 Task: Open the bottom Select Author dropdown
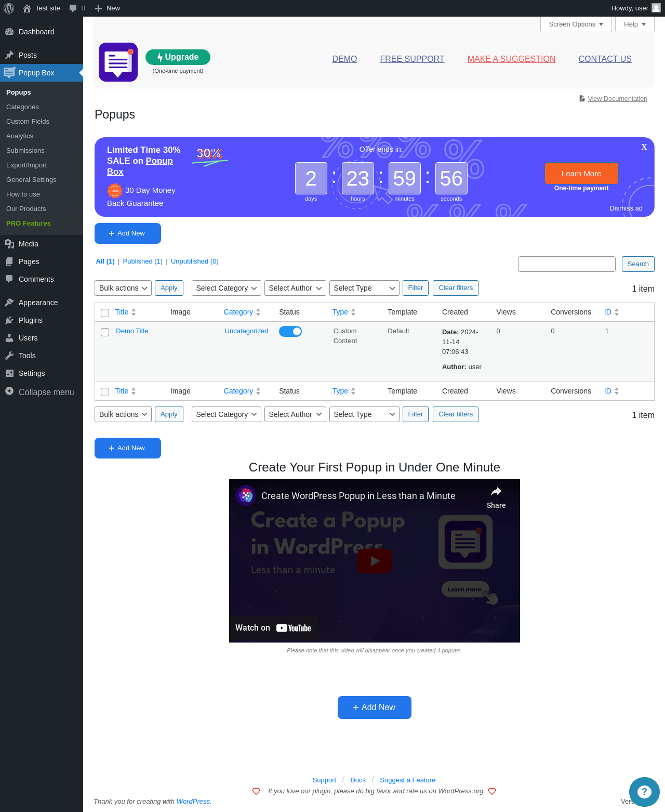(x=295, y=414)
